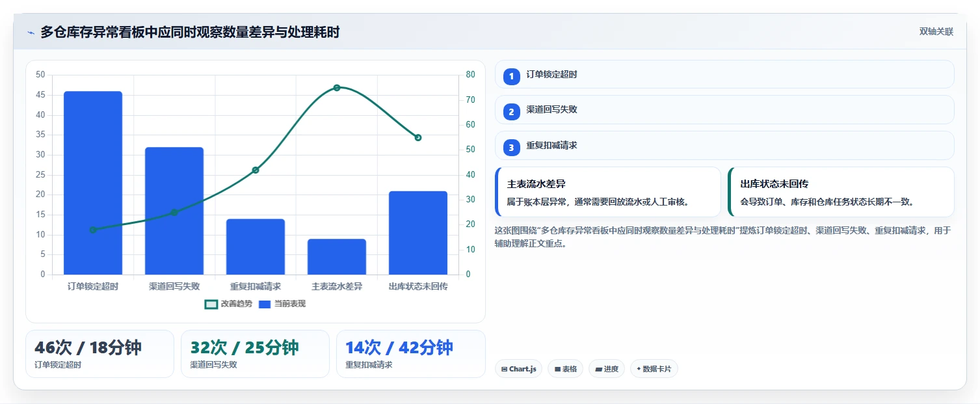This screenshot has height=404, width=980.
Task: Click the 渠道回写失败 x-axis label
Action: [x=174, y=286]
